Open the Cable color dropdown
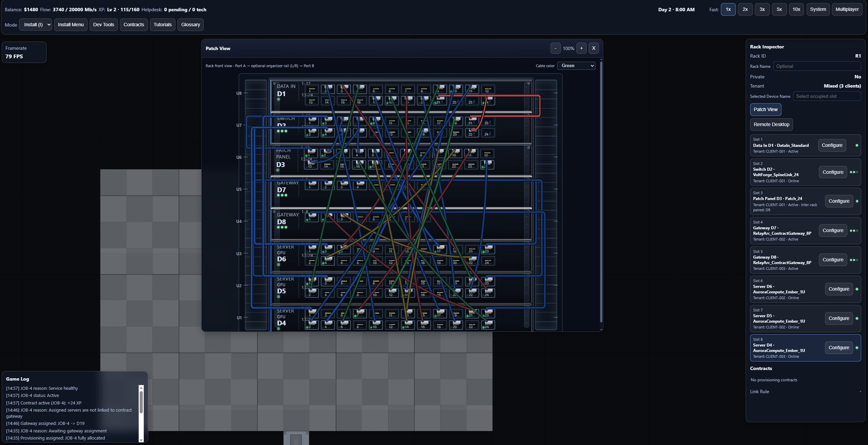The height and width of the screenshot is (445, 868). pyautogui.click(x=576, y=66)
